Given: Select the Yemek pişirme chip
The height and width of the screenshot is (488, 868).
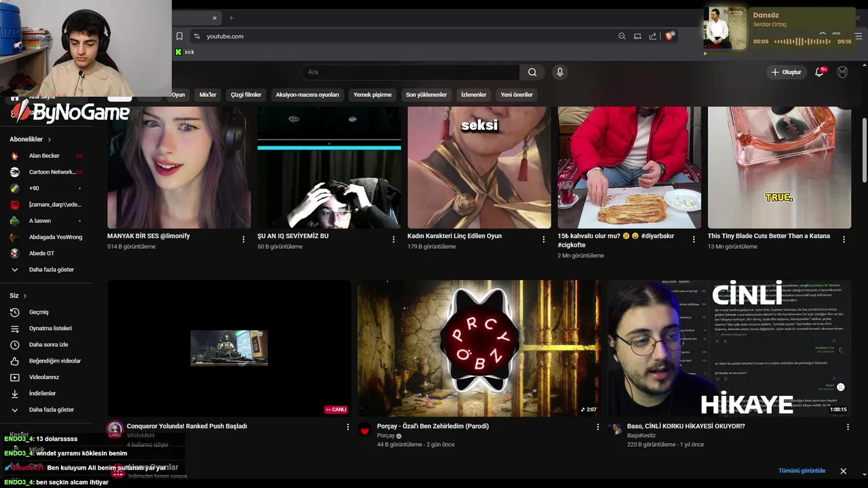Looking at the screenshot, I should coord(372,95).
